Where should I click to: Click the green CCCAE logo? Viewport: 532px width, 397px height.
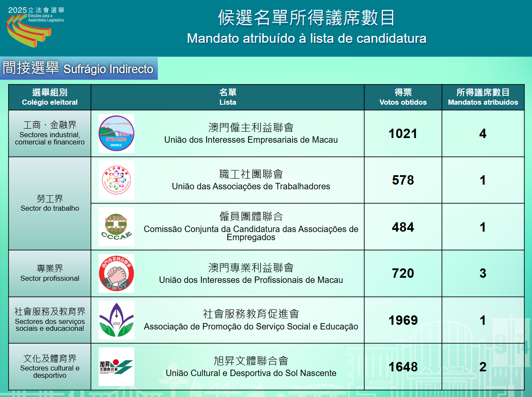point(116,226)
